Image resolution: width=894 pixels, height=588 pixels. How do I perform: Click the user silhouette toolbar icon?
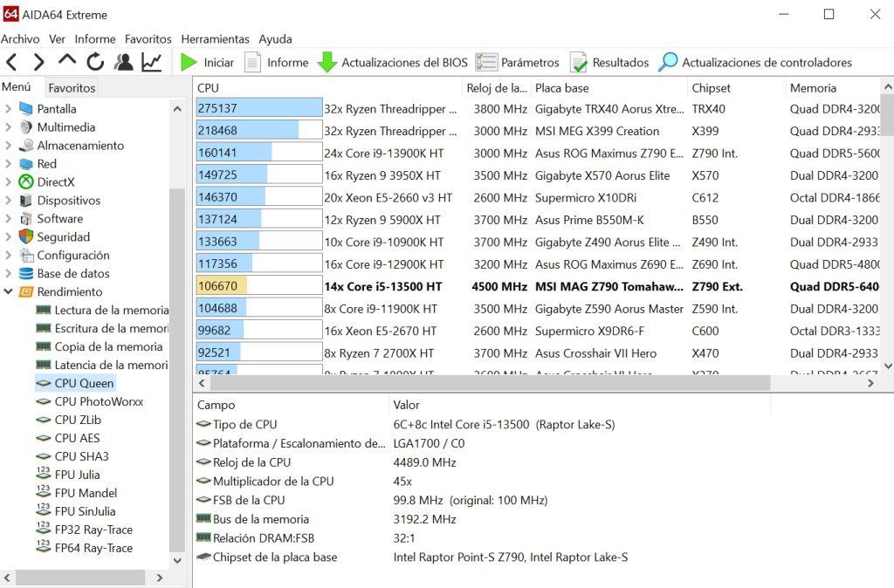point(123,62)
